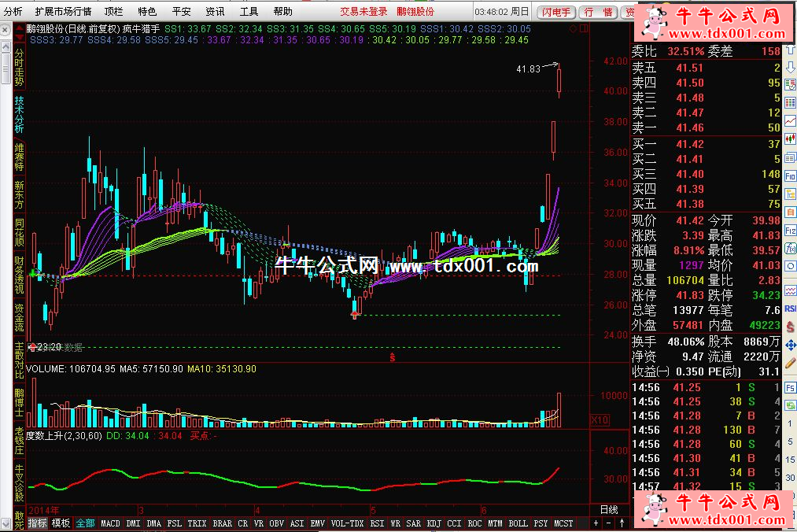Select 1-minute period in right toolbar
This screenshot has width=797, height=532.
click(790, 423)
